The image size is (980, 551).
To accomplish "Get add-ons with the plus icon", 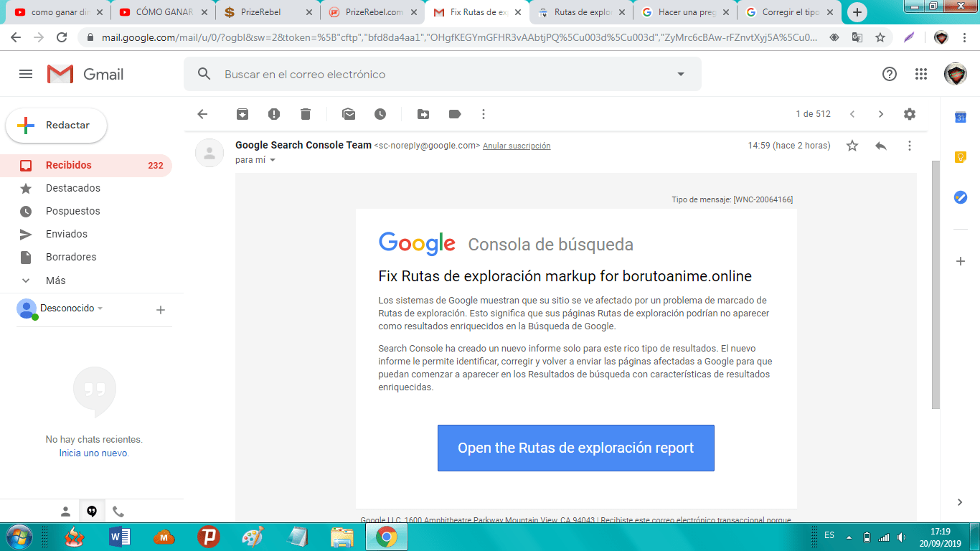I will pos(961,261).
